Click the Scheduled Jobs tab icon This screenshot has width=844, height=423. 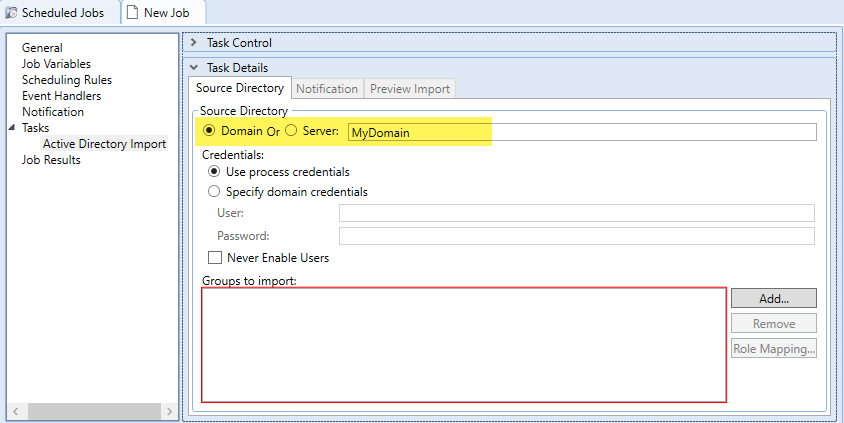coord(12,12)
